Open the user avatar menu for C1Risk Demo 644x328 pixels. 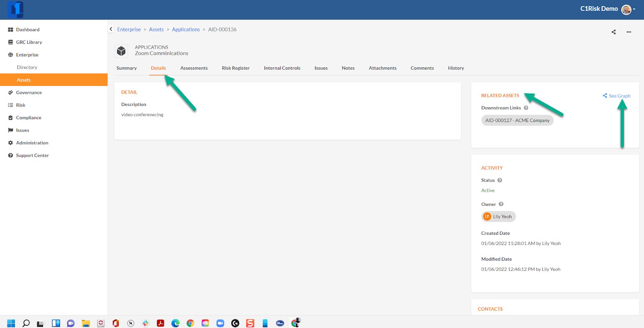pyautogui.click(x=628, y=9)
